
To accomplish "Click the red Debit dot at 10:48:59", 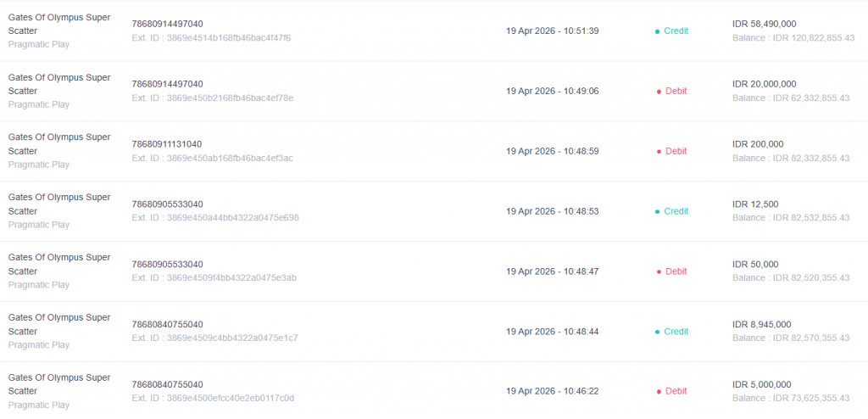I will [x=659, y=152].
